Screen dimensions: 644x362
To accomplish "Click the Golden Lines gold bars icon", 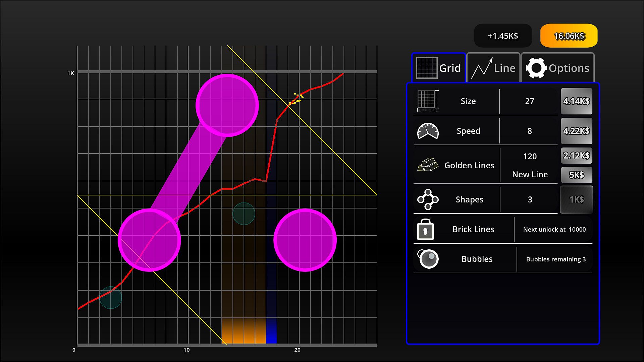I will 428,165.
